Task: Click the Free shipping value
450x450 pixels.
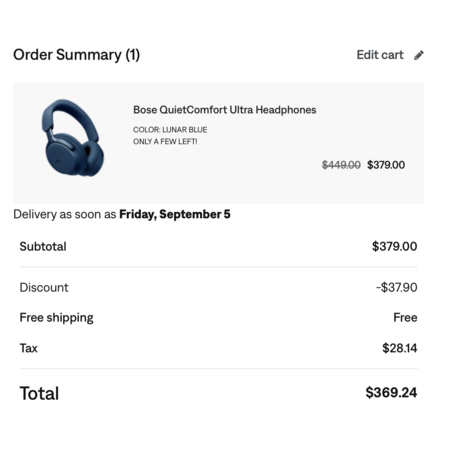Action: tap(405, 317)
